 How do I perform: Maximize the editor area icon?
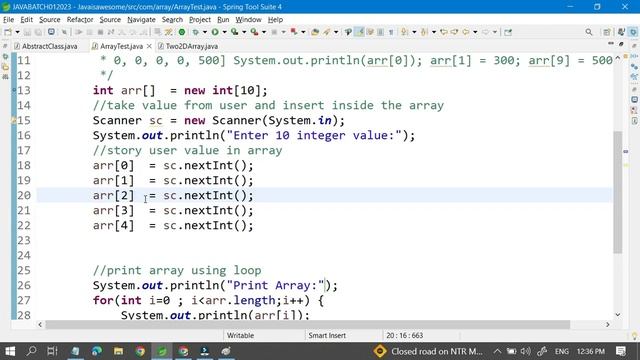tap(621, 44)
